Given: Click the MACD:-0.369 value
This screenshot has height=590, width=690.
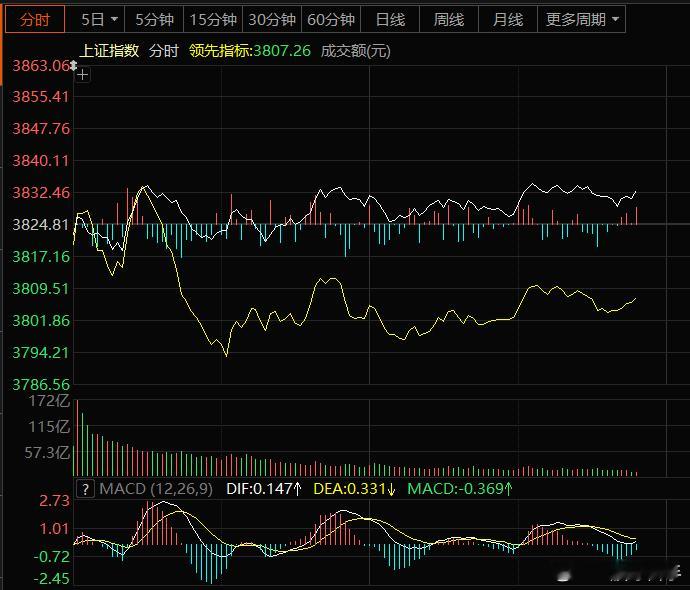Looking at the screenshot, I should pyautogui.click(x=460, y=489).
